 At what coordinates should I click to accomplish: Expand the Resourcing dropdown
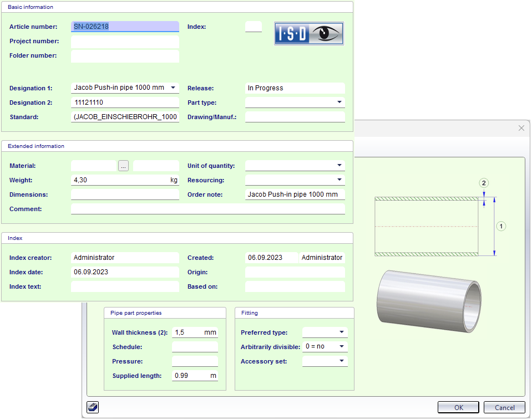(x=340, y=180)
